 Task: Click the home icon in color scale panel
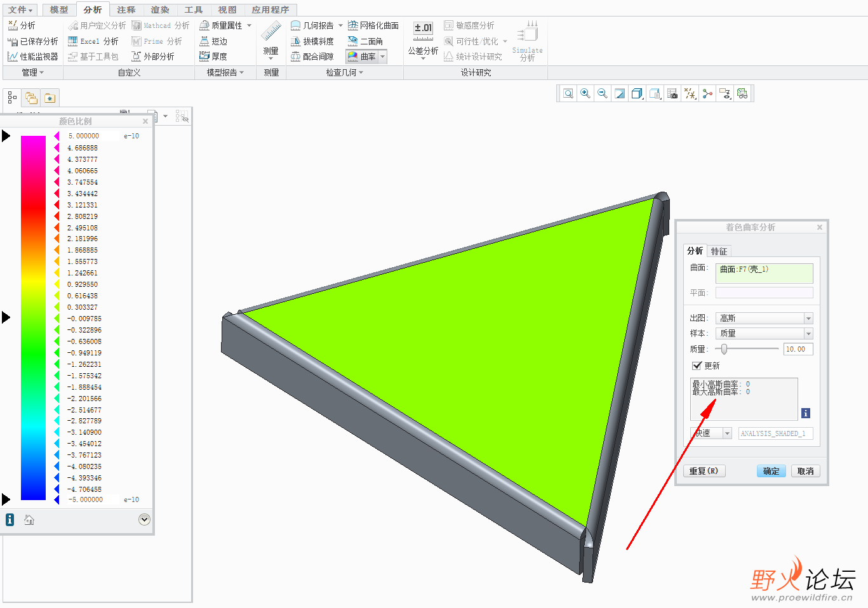[29, 520]
